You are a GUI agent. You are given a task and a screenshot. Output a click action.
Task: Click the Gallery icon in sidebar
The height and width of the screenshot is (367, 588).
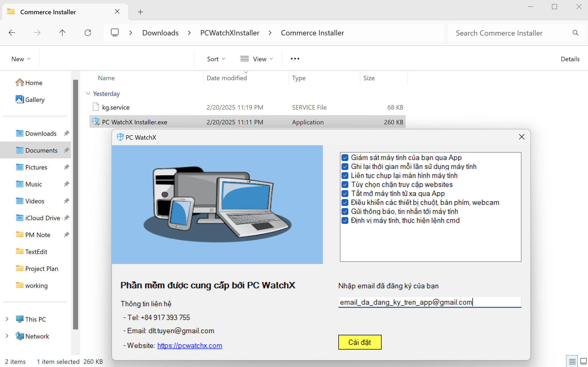tap(20, 100)
